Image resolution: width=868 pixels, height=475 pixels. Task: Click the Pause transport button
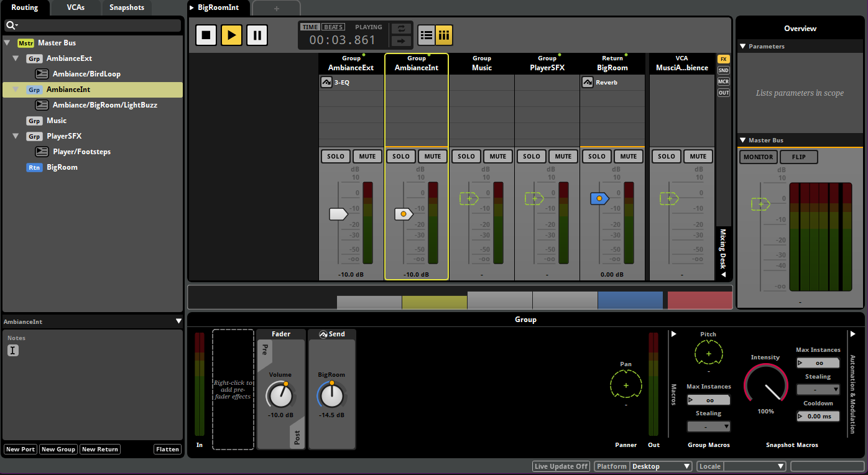[257, 35]
